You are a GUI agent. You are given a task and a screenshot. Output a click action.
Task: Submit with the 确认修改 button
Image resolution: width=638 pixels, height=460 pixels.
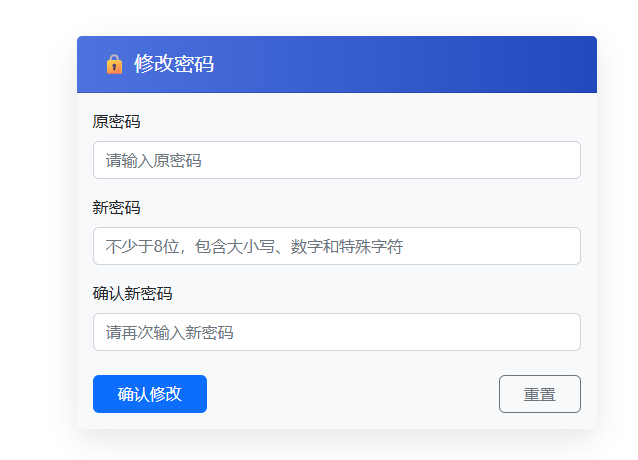click(150, 394)
